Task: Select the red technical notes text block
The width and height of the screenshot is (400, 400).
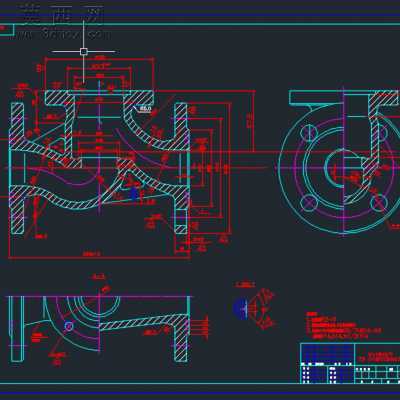Action: click(x=343, y=325)
